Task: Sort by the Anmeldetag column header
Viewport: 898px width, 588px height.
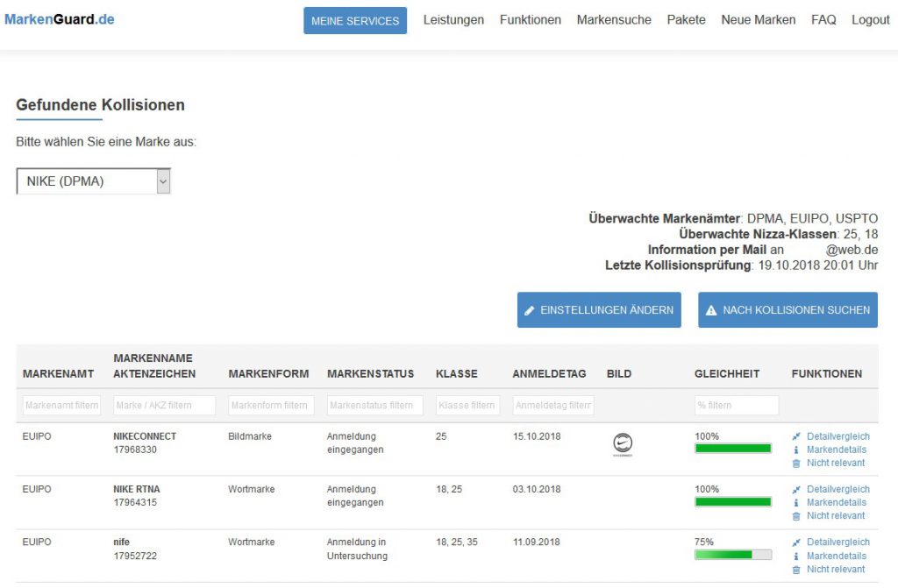Action: (x=549, y=374)
